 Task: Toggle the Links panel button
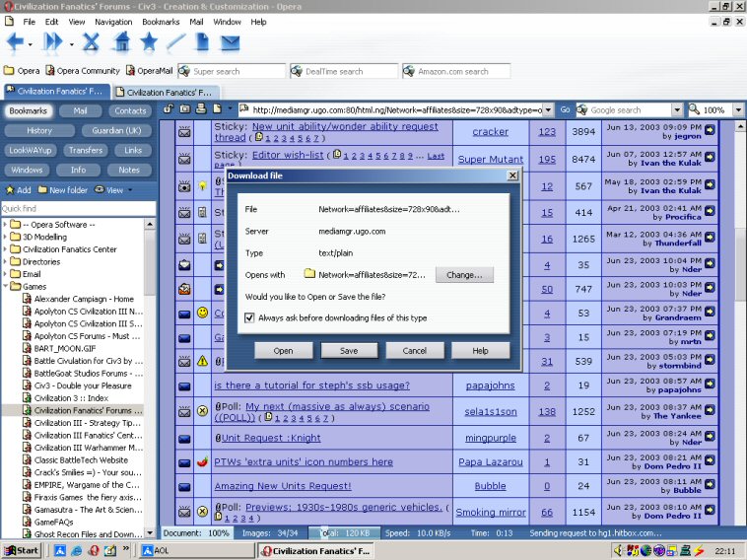tap(133, 150)
